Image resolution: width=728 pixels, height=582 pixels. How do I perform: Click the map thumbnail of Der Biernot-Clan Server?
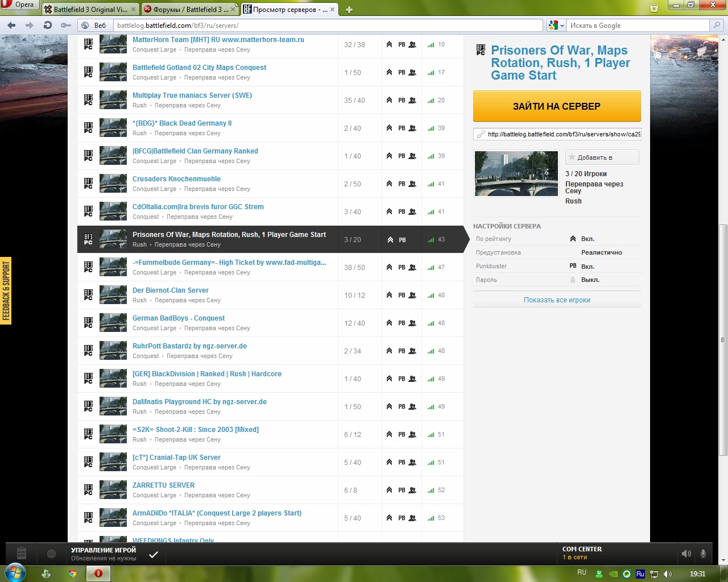(x=113, y=295)
